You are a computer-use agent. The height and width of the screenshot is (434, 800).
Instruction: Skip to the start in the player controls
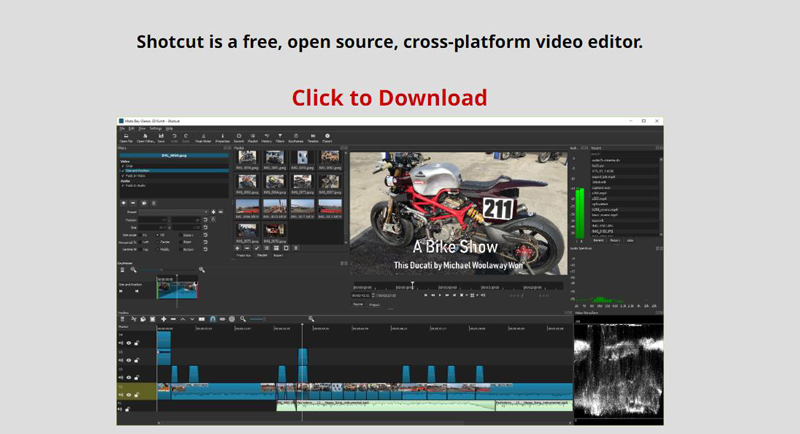click(x=426, y=295)
